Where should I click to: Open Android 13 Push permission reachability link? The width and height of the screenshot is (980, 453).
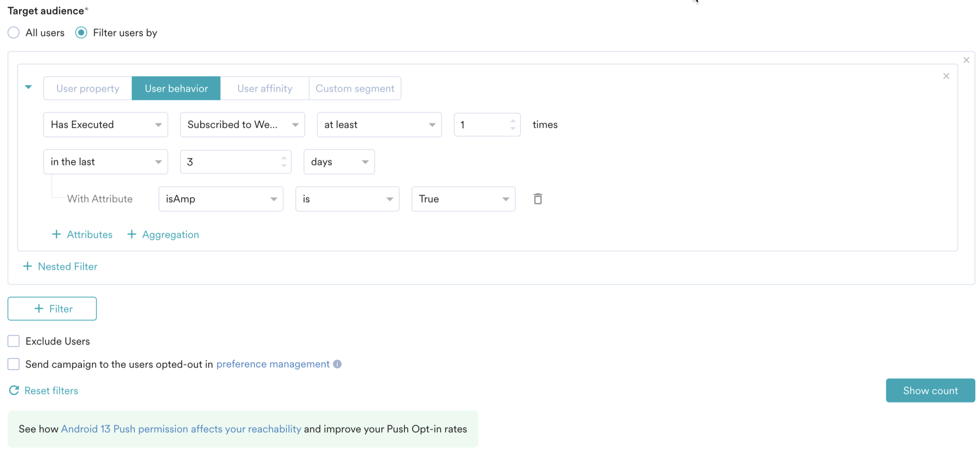click(181, 429)
